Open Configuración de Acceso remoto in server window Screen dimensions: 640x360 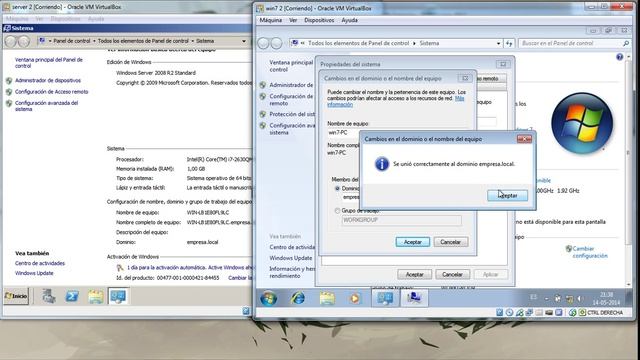[x=51, y=92]
